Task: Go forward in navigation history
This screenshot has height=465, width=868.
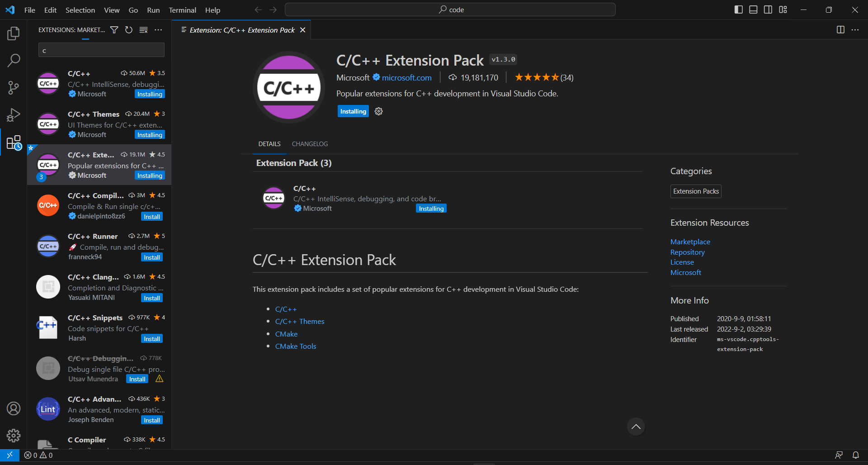Action: click(x=273, y=9)
